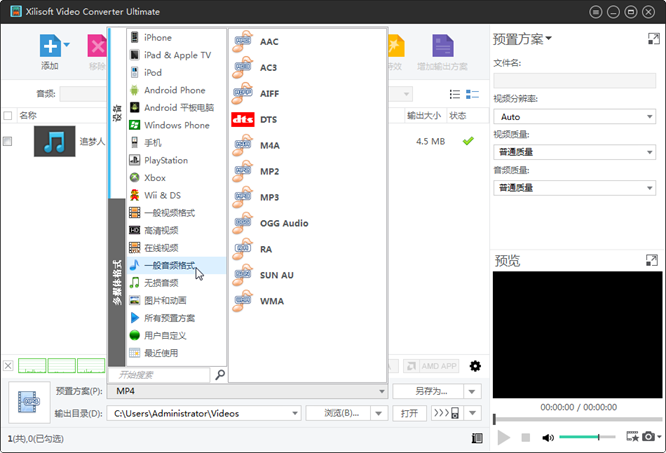
Task: Open settings with the gear icon
Action: (x=475, y=366)
